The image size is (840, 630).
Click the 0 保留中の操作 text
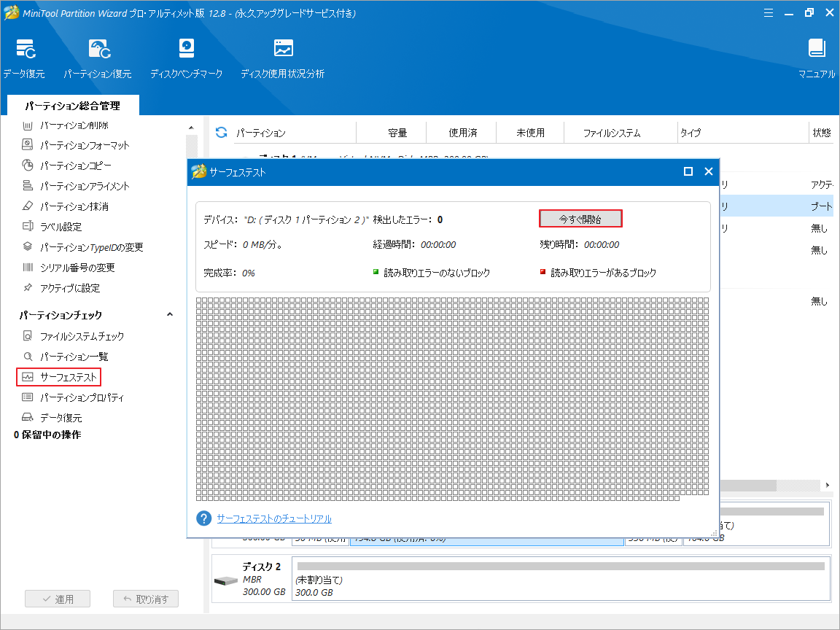(47, 435)
